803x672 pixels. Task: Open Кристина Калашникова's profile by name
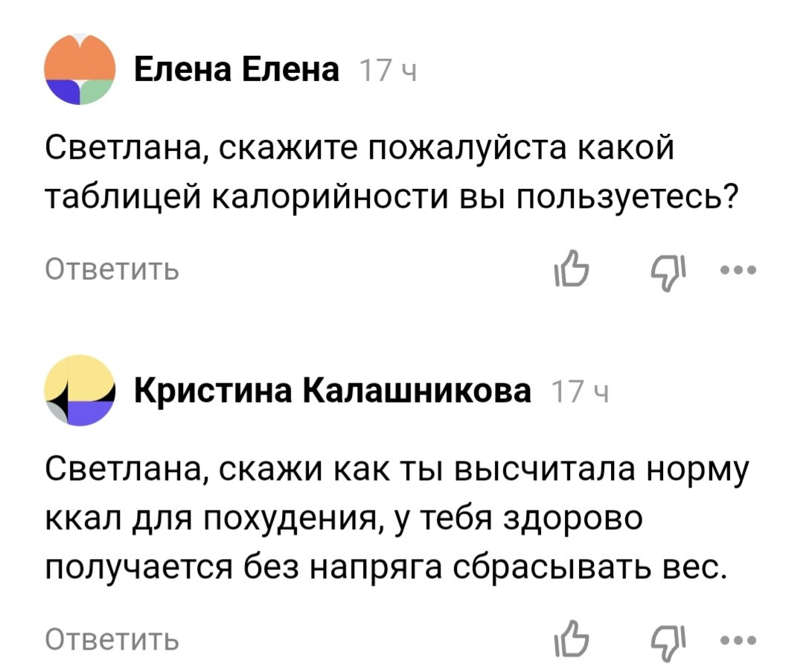[330, 388]
